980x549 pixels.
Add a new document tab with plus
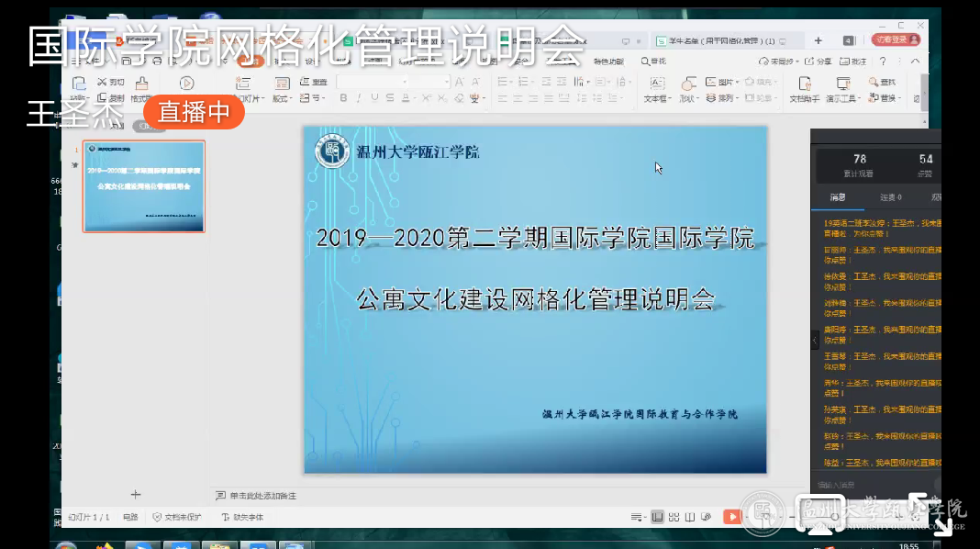coord(819,40)
